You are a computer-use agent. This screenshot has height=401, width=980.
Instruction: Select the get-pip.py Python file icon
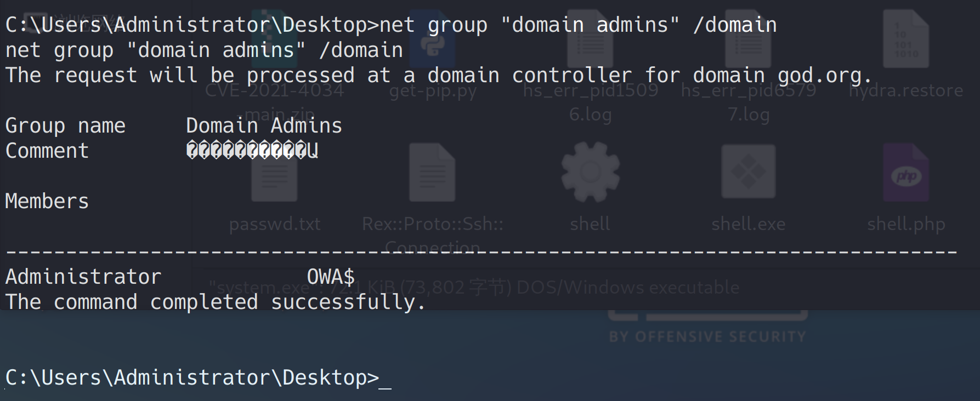click(433, 38)
